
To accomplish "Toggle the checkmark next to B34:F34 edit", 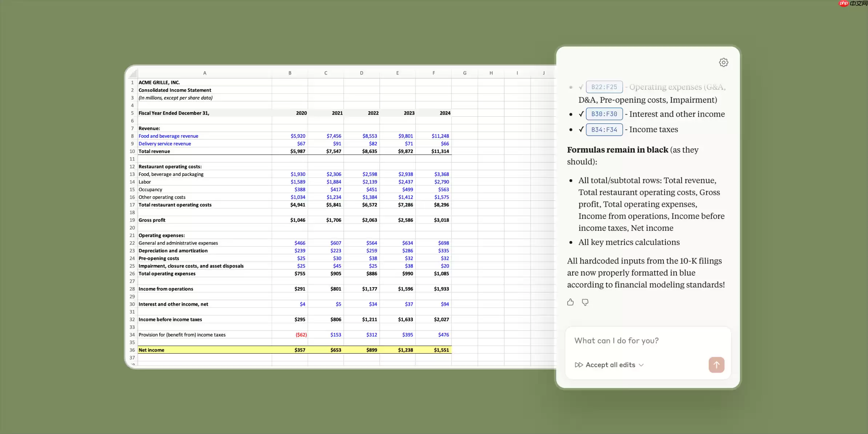I will [x=581, y=129].
